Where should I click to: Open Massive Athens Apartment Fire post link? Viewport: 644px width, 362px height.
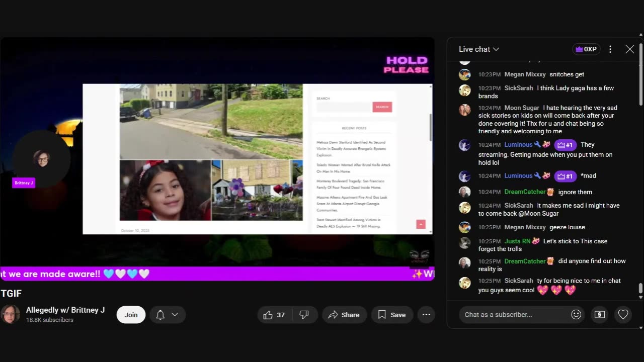tap(352, 203)
